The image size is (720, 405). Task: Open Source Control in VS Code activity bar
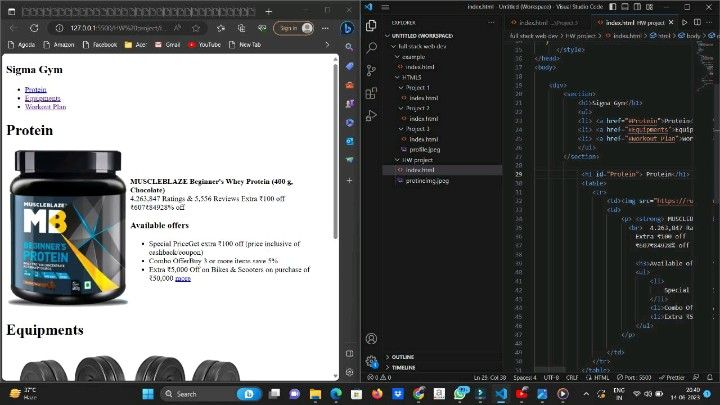371,70
